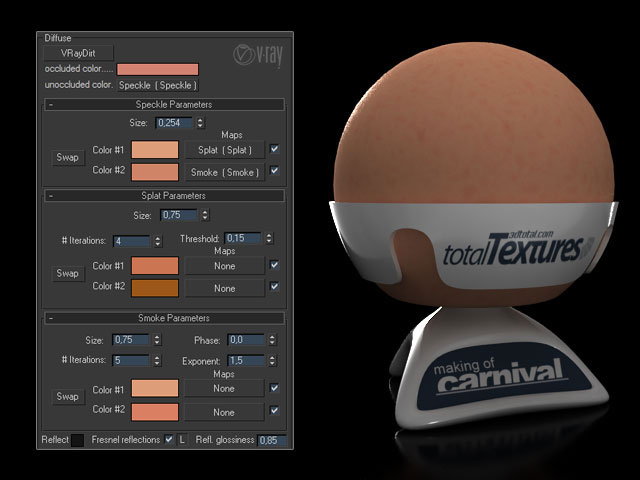Click None map slot for Splat Color #1

point(225,266)
